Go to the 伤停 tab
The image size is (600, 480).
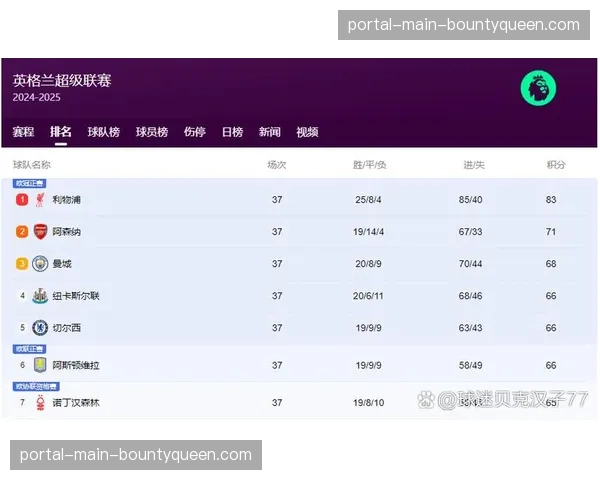[194, 132]
